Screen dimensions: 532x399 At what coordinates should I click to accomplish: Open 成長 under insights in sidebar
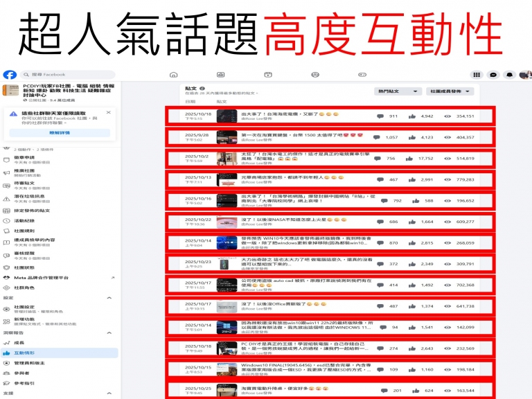click(x=19, y=343)
